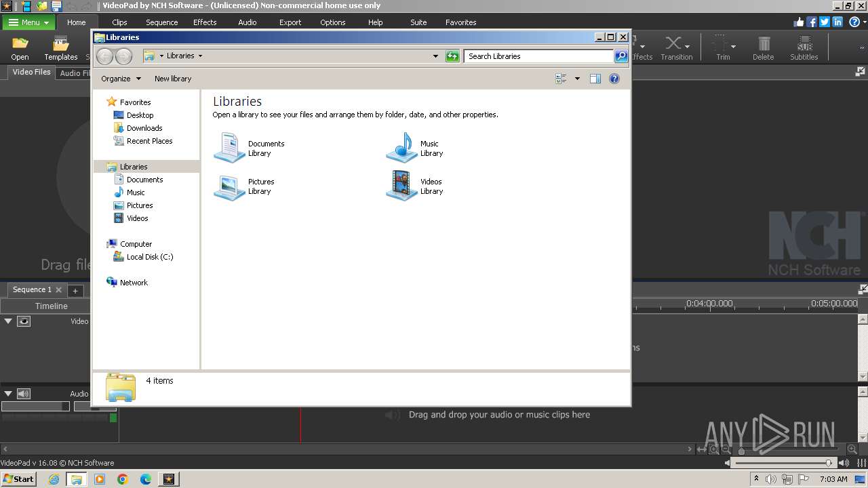
Task: Open the Videos Library
Action: [414, 186]
